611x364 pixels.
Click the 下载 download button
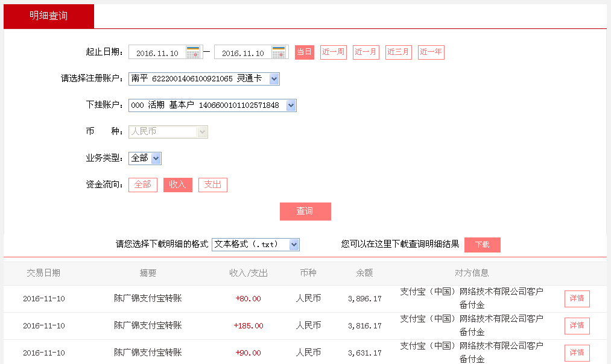coord(481,244)
